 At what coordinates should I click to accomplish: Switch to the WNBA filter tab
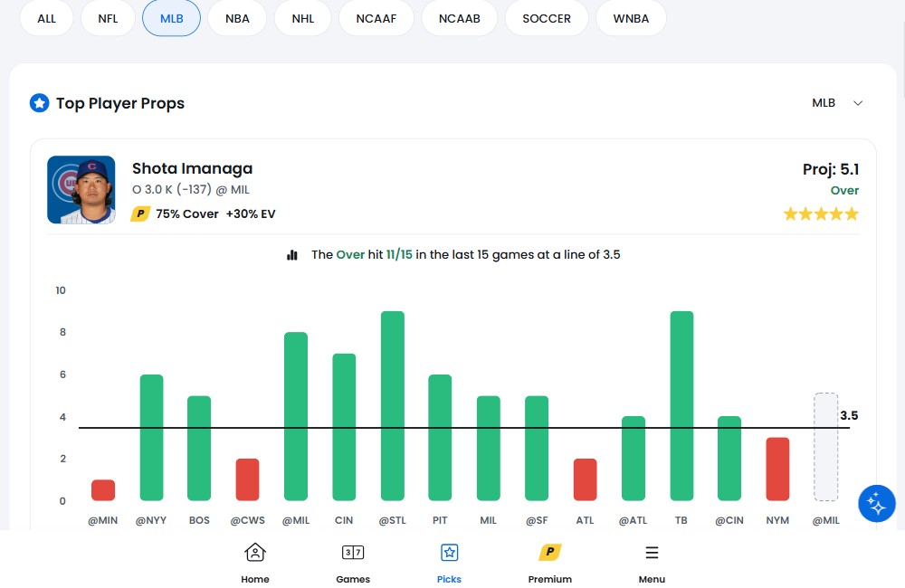[x=631, y=18]
